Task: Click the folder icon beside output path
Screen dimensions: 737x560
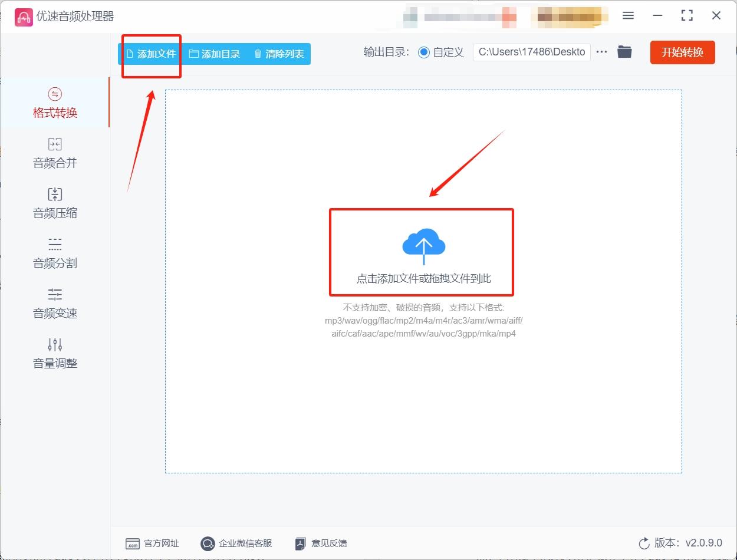Action: pyautogui.click(x=624, y=52)
